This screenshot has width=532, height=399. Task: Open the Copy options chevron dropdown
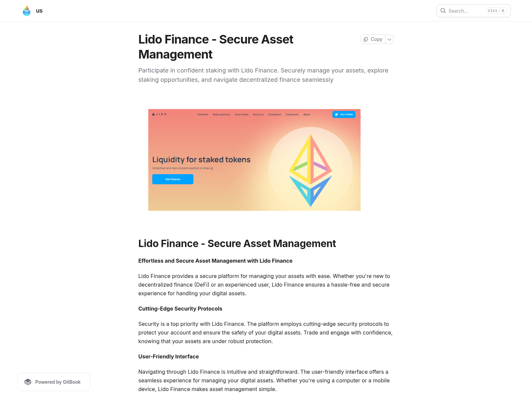point(389,39)
